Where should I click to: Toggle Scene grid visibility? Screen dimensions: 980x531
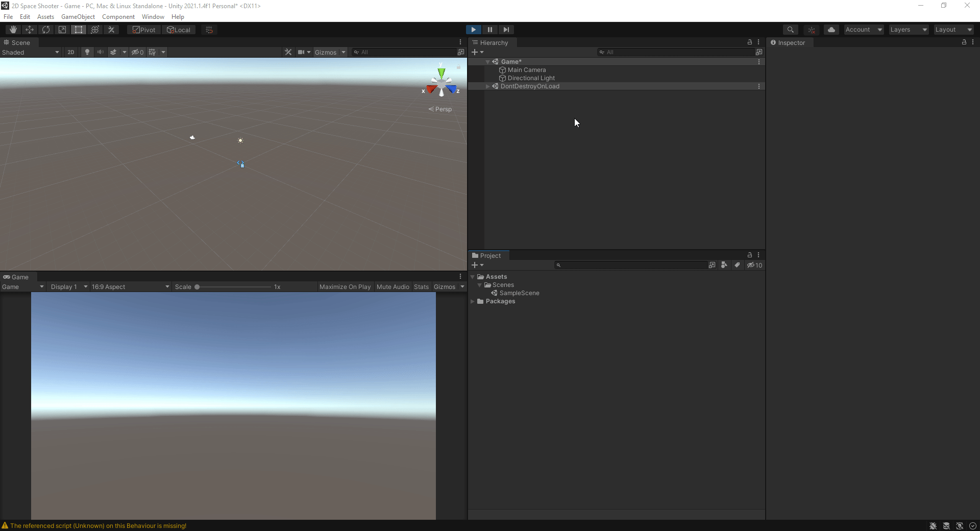click(152, 52)
